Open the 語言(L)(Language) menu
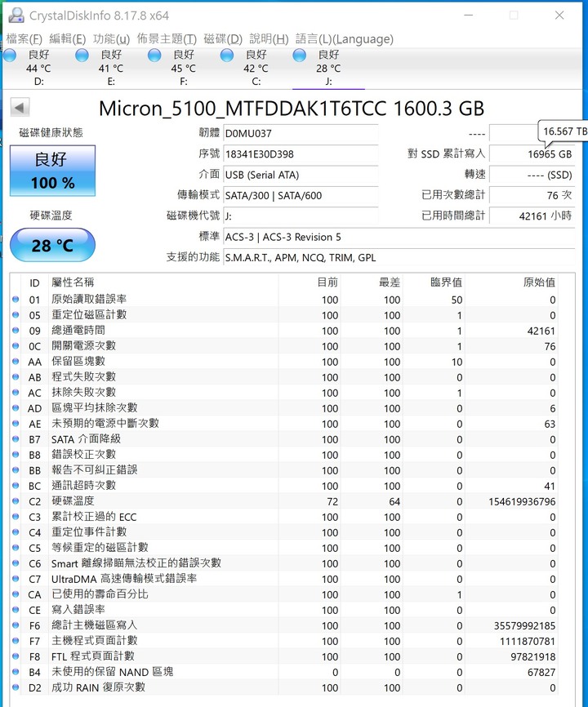Viewport: 588px width, 707px height. 345,39
